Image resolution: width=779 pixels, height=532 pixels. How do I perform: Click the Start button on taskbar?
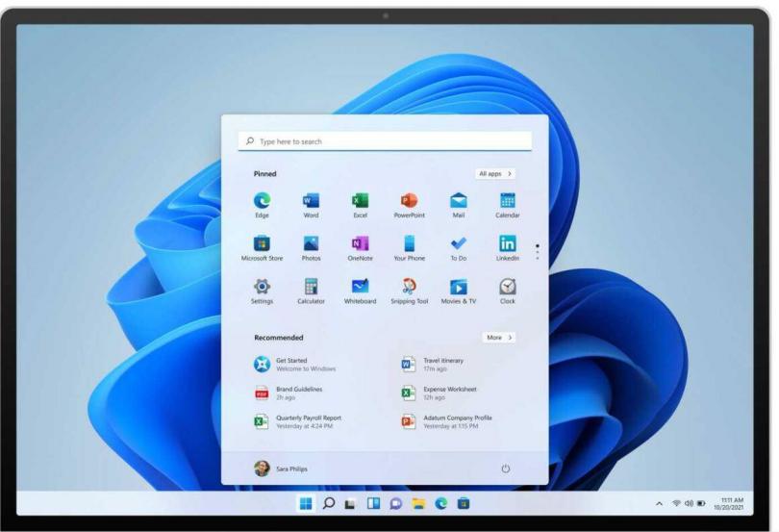coord(306,504)
